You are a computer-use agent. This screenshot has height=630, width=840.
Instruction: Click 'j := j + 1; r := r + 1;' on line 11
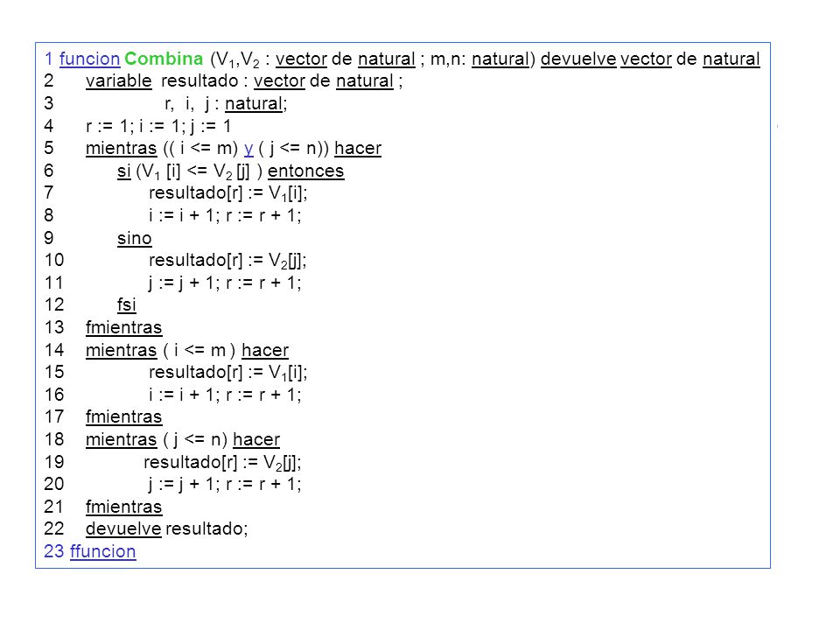(225, 283)
